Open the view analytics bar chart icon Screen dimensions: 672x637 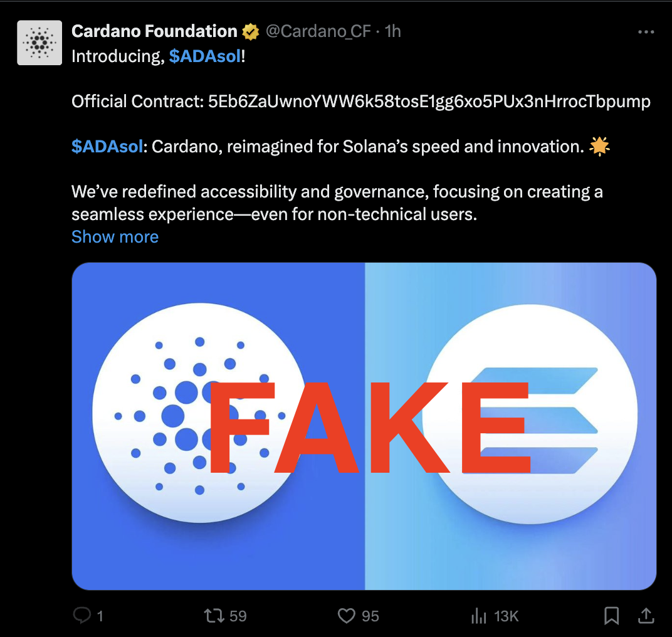pyautogui.click(x=480, y=616)
